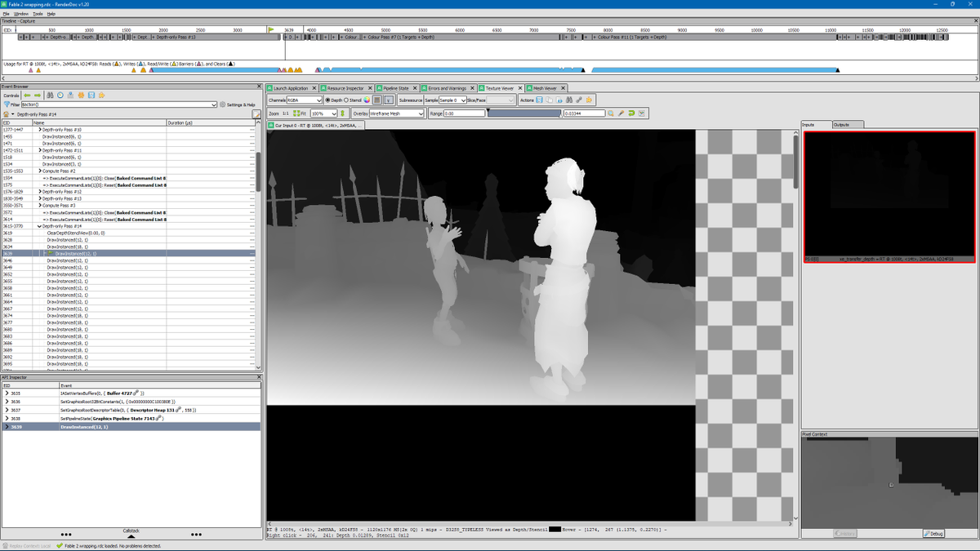Open the Sample 0 dropdown
The width and height of the screenshot is (980, 551).
pos(452,100)
